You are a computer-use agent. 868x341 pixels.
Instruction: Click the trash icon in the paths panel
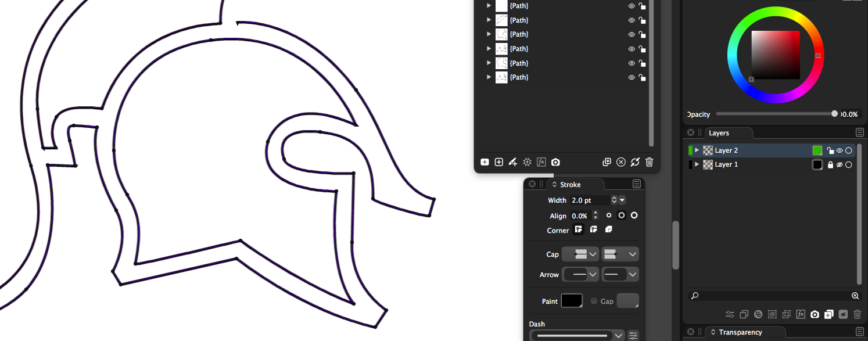(x=650, y=162)
